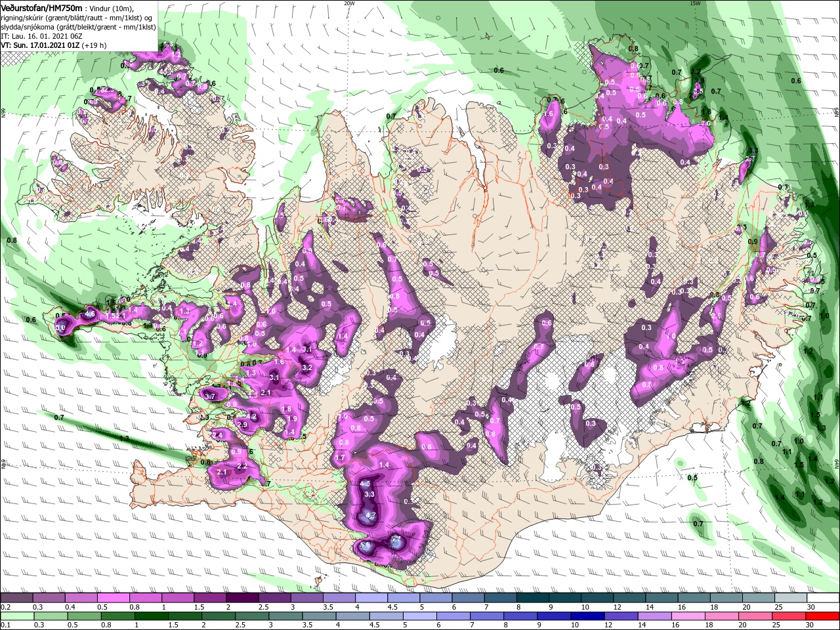Click the '2.4' precipitation value on southwest peninsula

(218, 436)
